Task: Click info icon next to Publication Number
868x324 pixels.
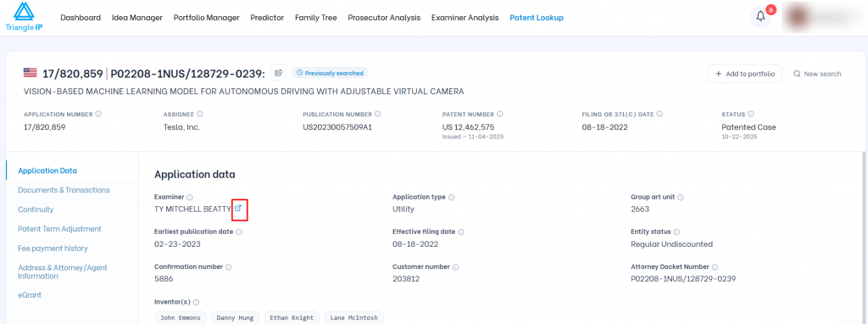Action: pyautogui.click(x=377, y=115)
